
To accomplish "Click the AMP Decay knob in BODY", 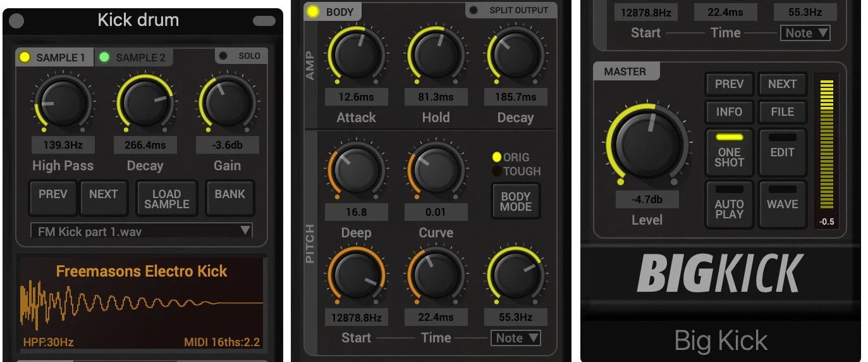I will coord(515,56).
